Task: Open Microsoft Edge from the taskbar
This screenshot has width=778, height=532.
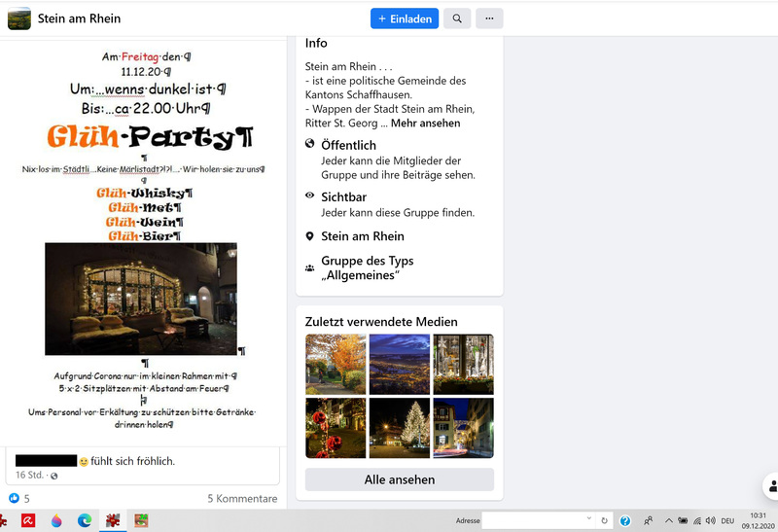Action: coord(85,520)
